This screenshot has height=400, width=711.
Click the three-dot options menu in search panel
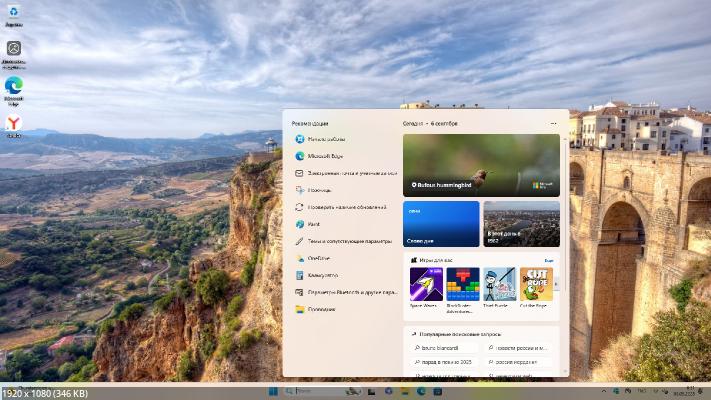tap(553, 124)
